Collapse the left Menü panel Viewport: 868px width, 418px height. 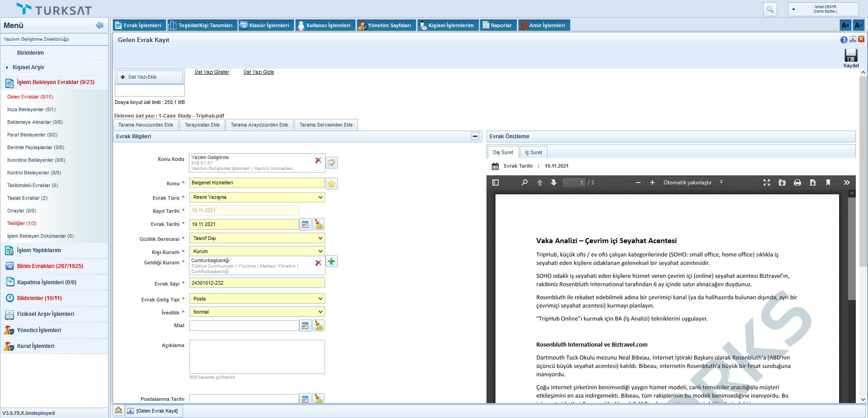pos(99,25)
